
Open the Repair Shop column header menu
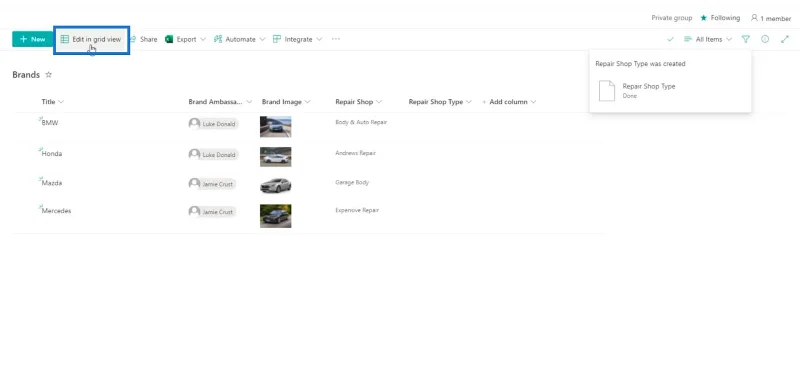point(359,102)
